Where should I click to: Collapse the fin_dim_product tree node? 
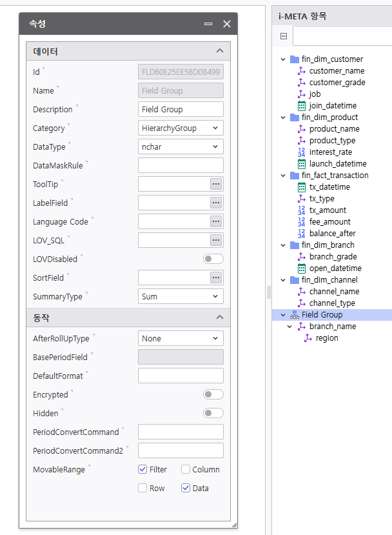[283, 117]
